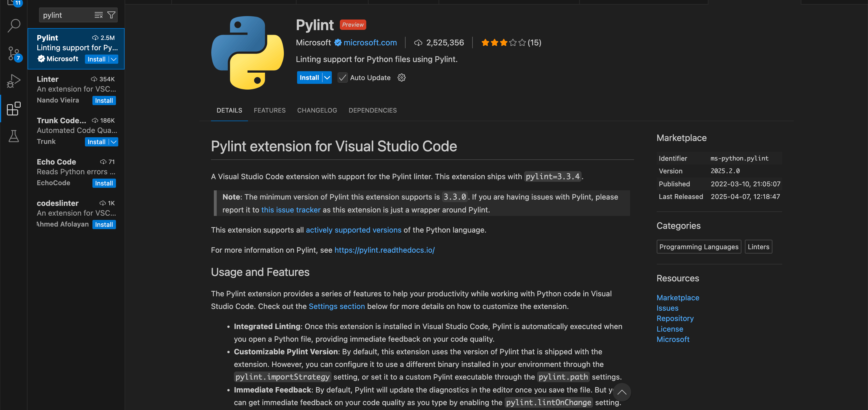Select Echo Code in results list

click(76, 173)
